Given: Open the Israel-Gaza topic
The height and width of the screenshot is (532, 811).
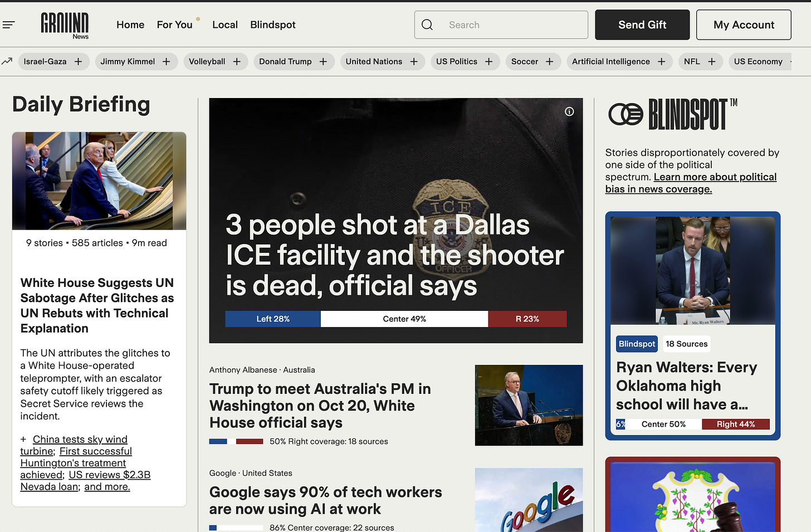Looking at the screenshot, I should click(45, 61).
